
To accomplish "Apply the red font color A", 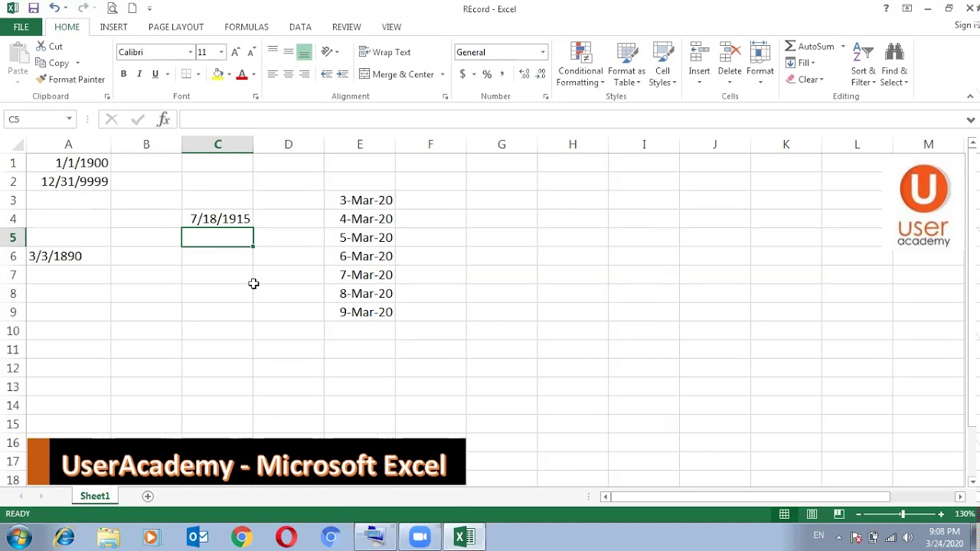I will 242,74.
